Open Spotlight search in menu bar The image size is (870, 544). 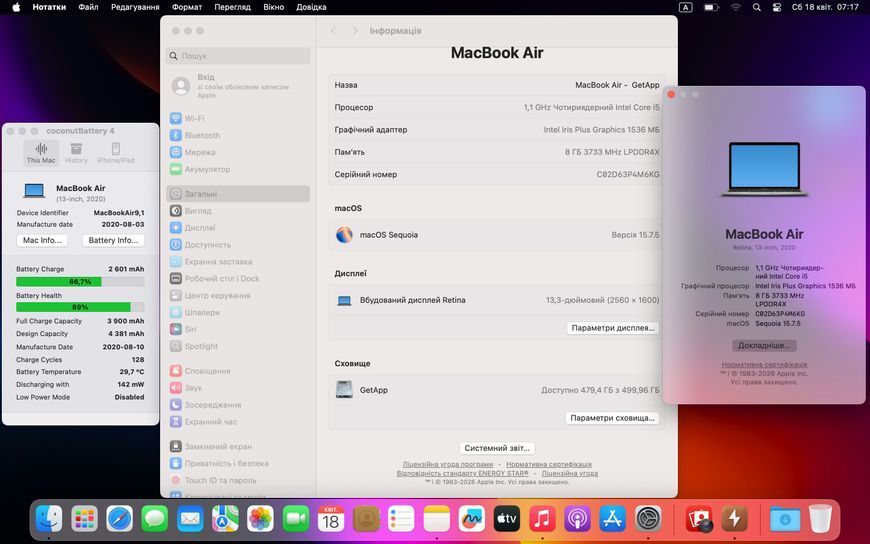756,7
